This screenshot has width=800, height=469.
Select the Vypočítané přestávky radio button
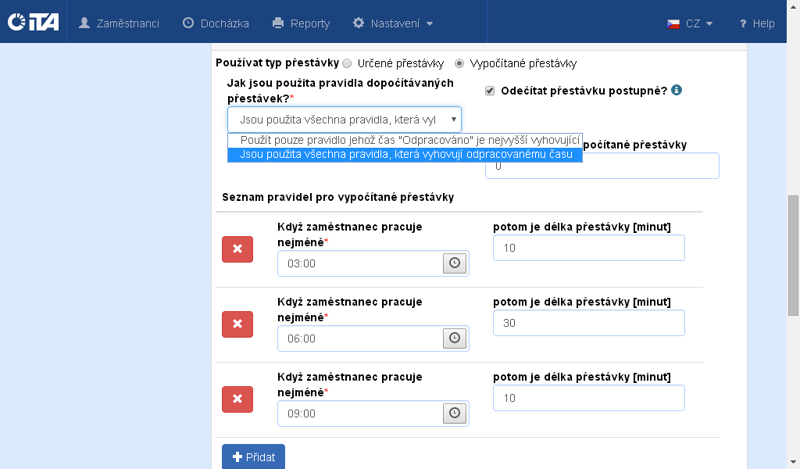coord(460,63)
